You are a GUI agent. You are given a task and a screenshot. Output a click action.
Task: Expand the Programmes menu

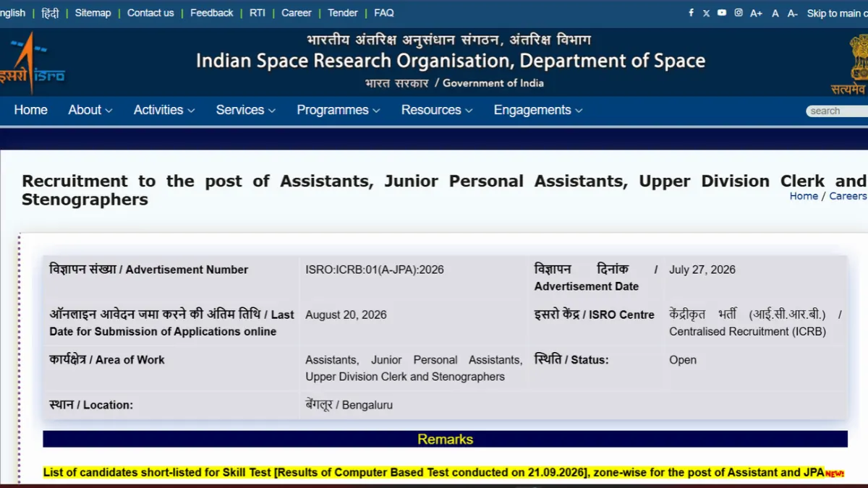339,110
